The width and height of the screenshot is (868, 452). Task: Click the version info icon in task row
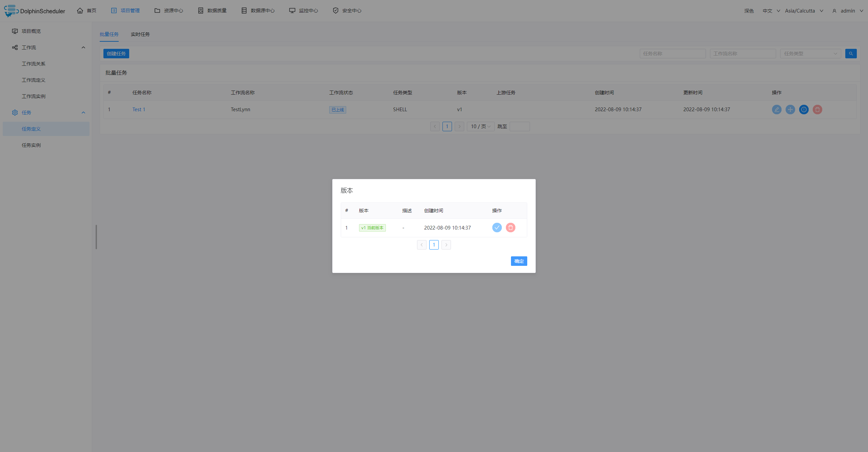804,110
